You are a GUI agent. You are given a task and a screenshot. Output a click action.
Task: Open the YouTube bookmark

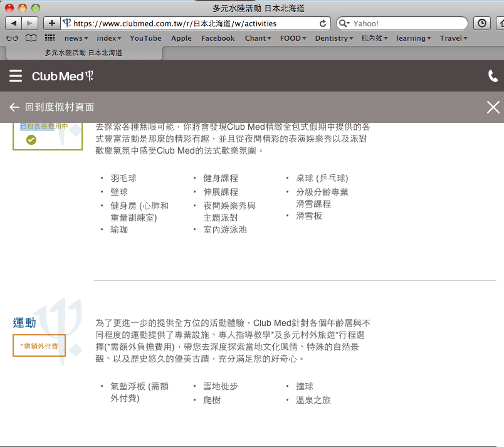pyautogui.click(x=145, y=38)
